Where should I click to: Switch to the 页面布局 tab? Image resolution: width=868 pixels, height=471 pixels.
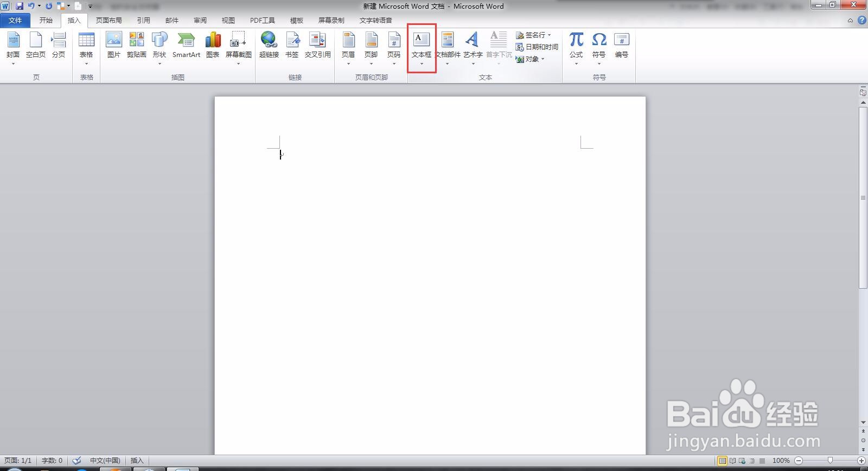coord(109,21)
